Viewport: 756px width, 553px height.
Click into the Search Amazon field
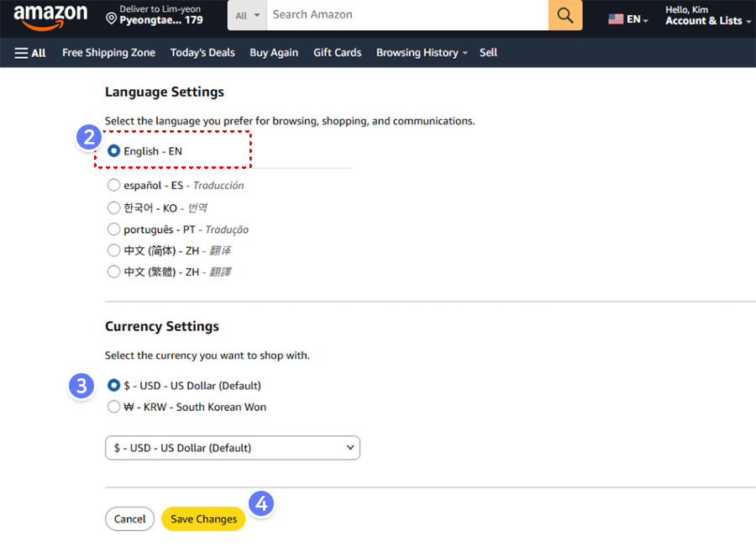(x=407, y=15)
